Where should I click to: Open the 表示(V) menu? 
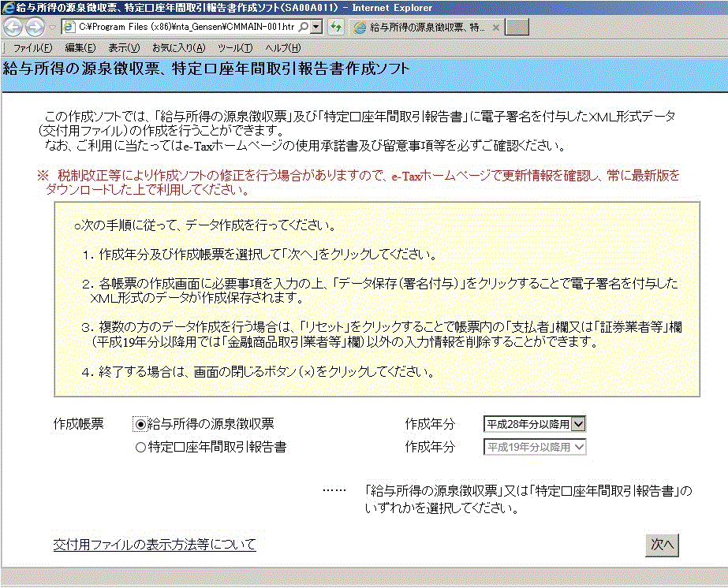tap(124, 48)
